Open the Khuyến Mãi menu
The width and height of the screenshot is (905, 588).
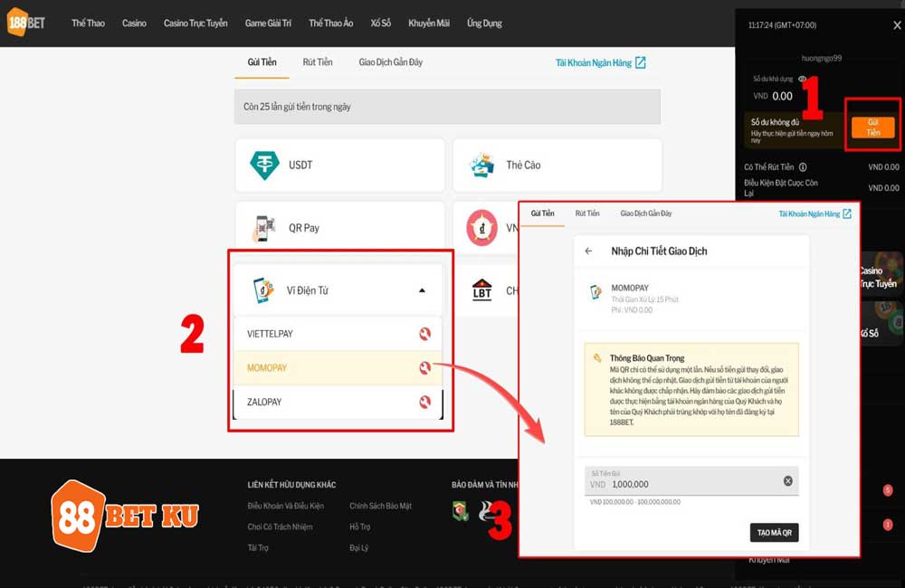tap(429, 24)
